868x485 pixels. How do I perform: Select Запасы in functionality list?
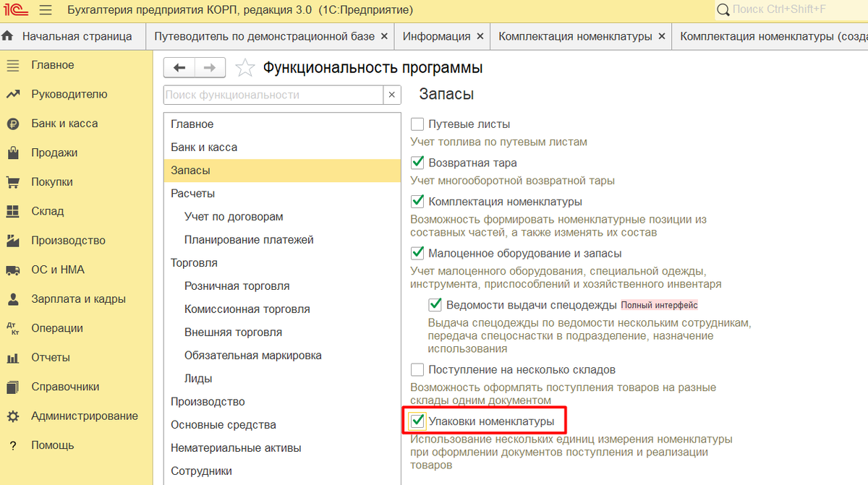pos(282,171)
